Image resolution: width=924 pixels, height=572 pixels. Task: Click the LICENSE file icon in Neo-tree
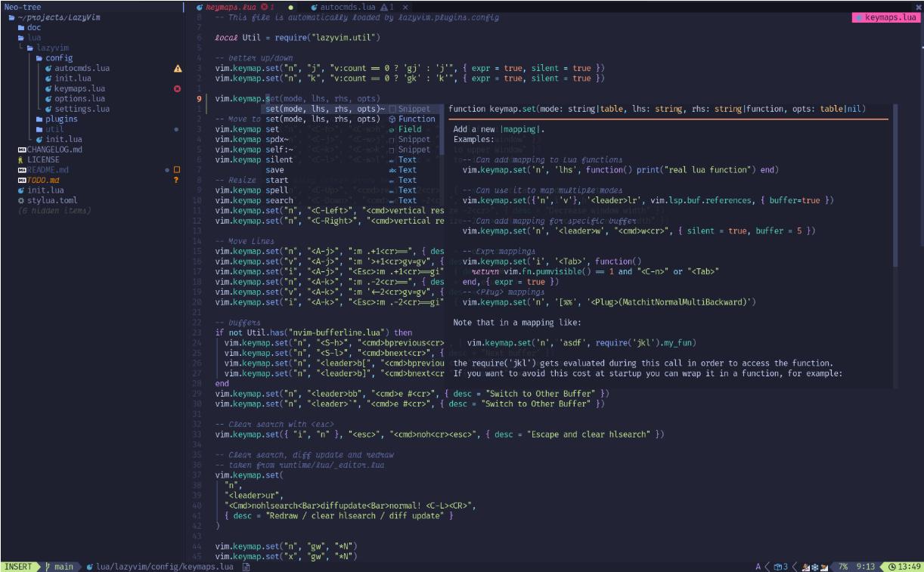click(x=21, y=159)
